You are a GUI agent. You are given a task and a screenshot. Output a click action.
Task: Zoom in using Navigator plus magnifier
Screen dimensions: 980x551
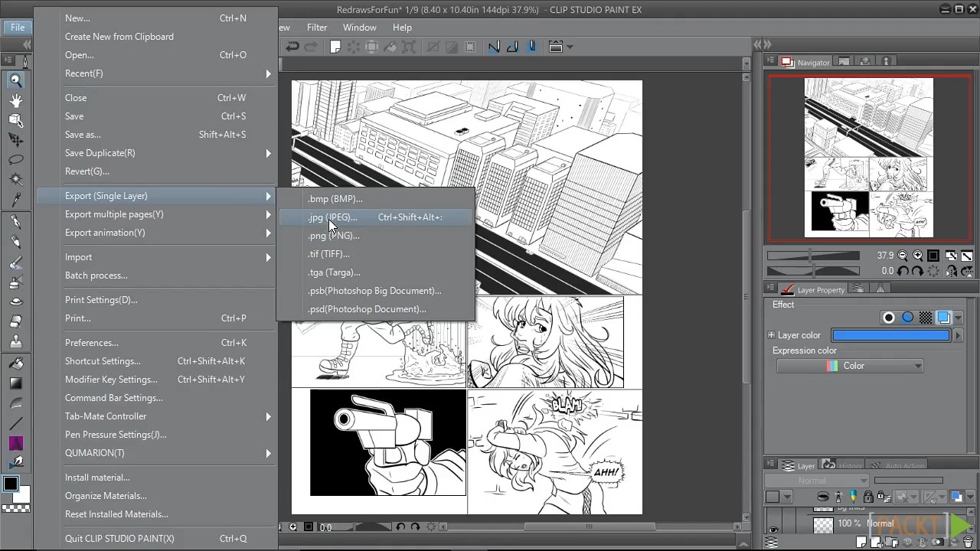tap(917, 256)
